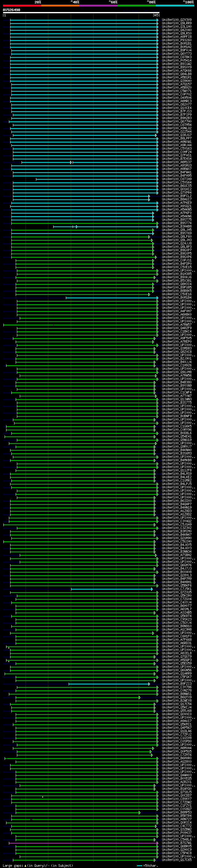Viewport: 197px width, 868px height.
Task: Open the UniRef100_Q3L1H0 hit
Action: [x=177, y=26]
